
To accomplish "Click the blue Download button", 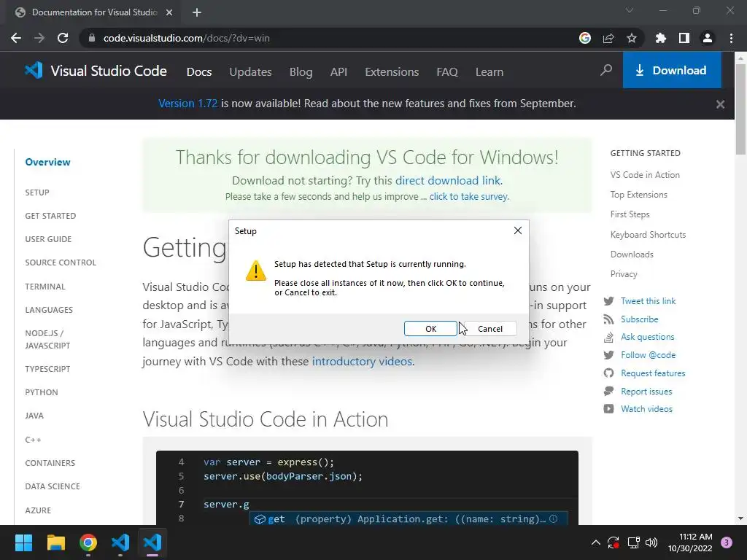I will 672,71.
